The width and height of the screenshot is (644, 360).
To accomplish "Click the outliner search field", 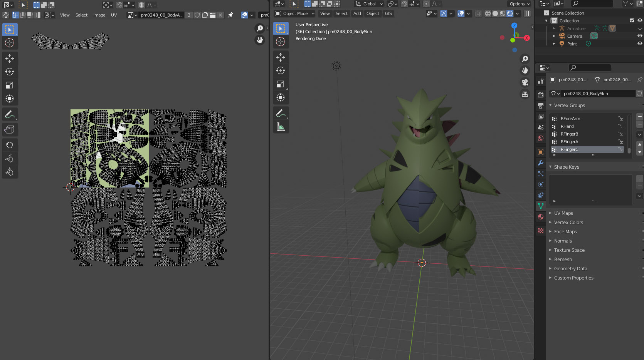I will click(x=592, y=3).
